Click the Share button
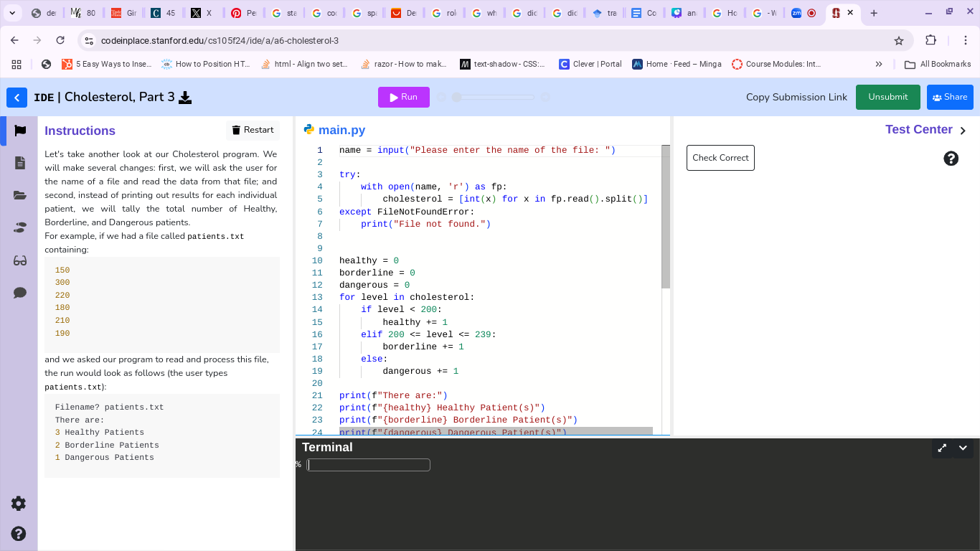Image resolution: width=980 pixels, height=551 pixels. [x=950, y=97]
